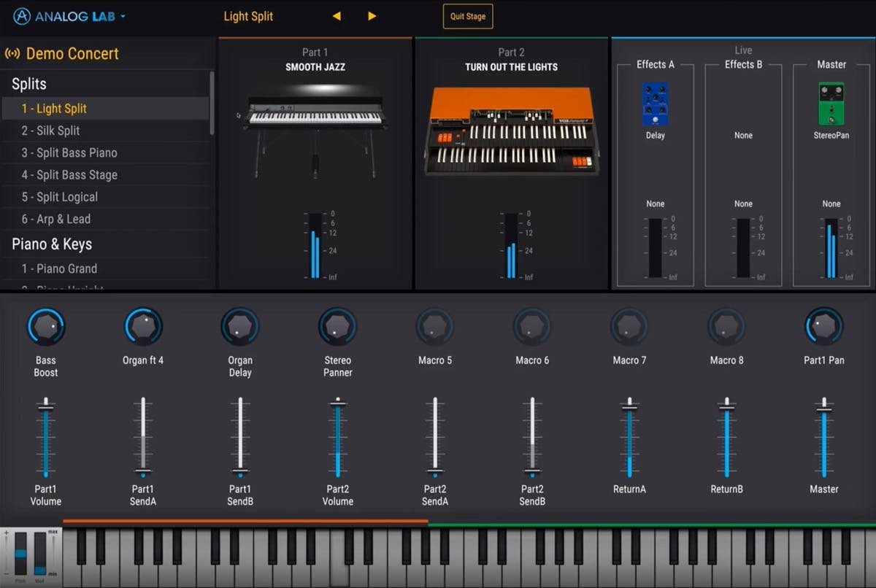
Task: Click the Mod wheel strip
Action: 39,554
